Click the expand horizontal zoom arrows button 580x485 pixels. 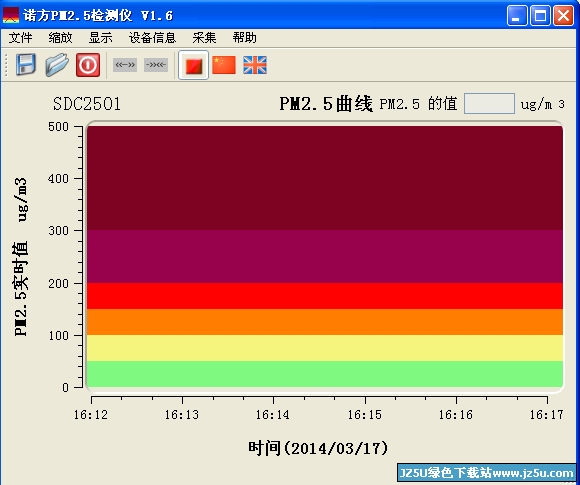pyautogui.click(x=125, y=65)
